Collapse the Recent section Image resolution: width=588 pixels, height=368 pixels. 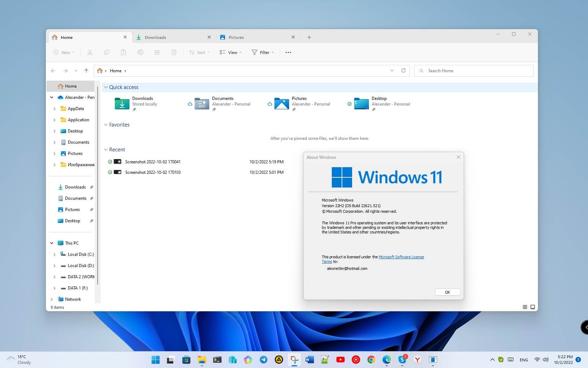pyautogui.click(x=106, y=150)
